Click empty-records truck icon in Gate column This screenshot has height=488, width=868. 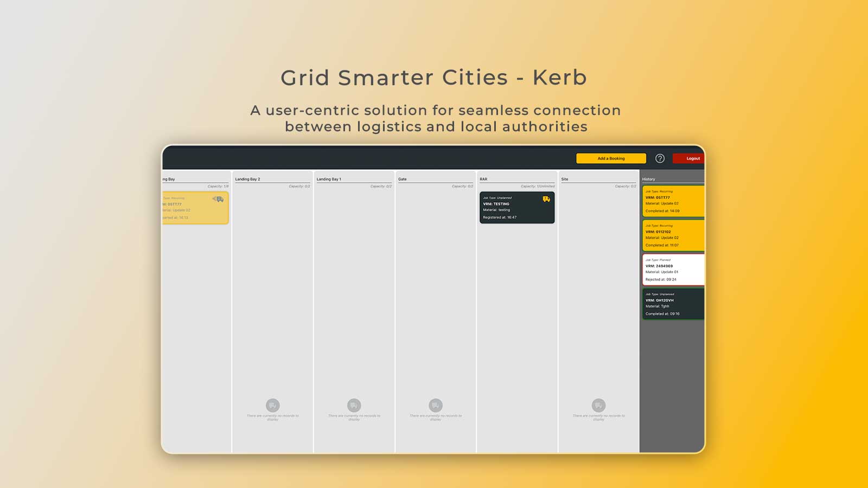[436, 405]
